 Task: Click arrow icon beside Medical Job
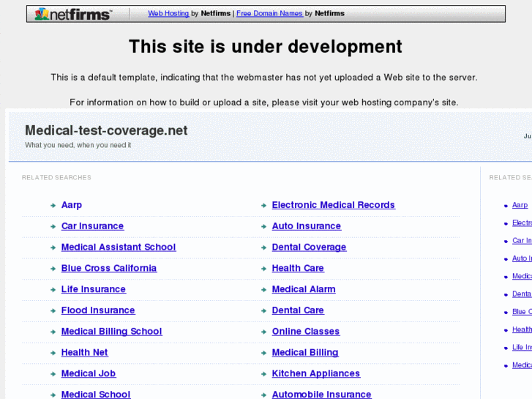click(x=53, y=374)
